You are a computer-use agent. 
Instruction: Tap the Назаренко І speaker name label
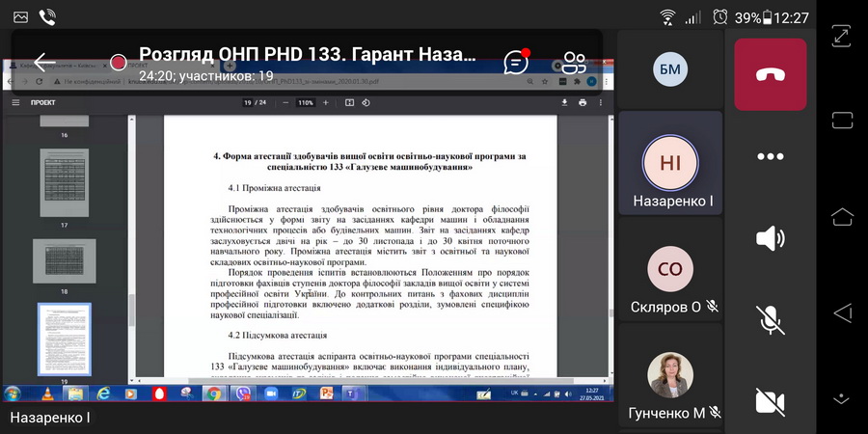tap(49, 418)
